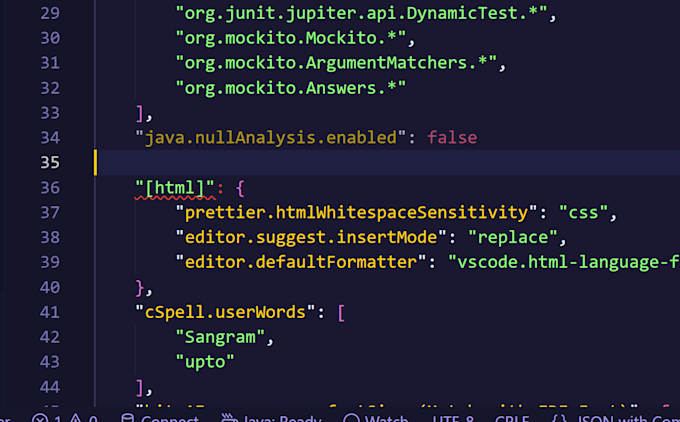
Task: Open the Java: Ready status item
Action: [x=271, y=419]
